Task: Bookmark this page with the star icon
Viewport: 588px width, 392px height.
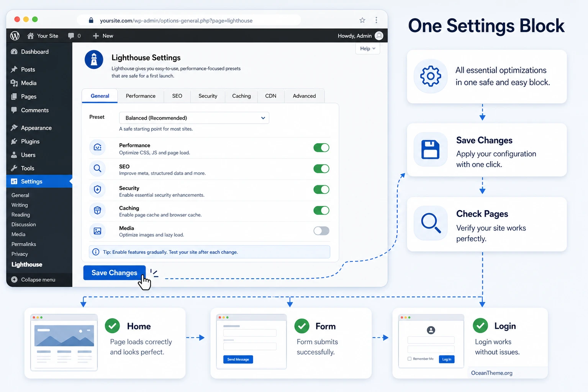Action: coord(362,20)
